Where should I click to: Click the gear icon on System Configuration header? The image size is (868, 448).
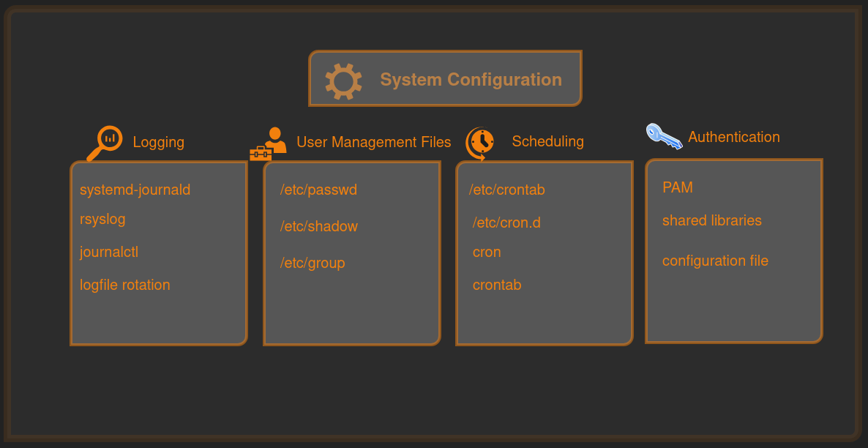344,79
